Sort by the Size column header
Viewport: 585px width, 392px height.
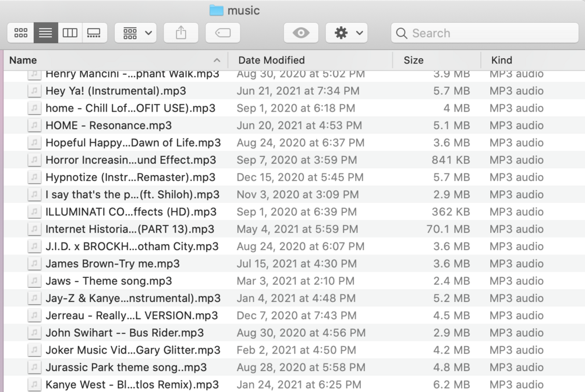(437, 60)
